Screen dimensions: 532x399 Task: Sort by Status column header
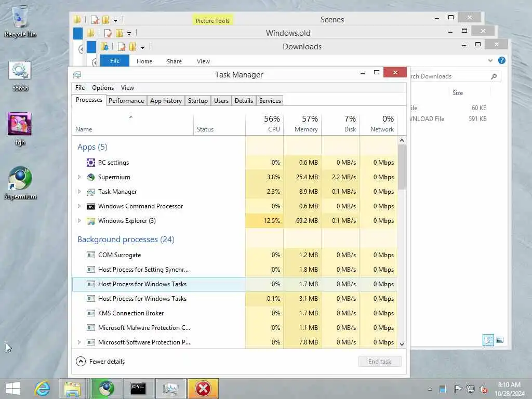coord(220,124)
